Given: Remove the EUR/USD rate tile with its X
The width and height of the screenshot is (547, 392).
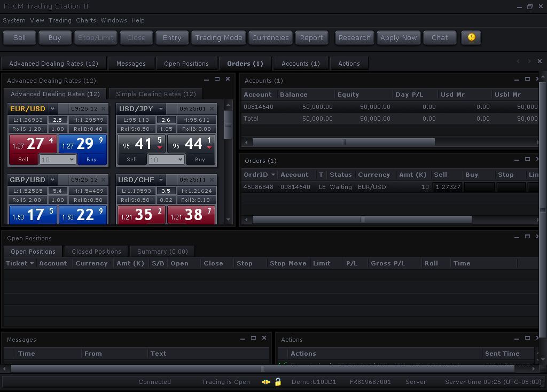Looking at the screenshot, I should pyautogui.click(x=104, y=109).
